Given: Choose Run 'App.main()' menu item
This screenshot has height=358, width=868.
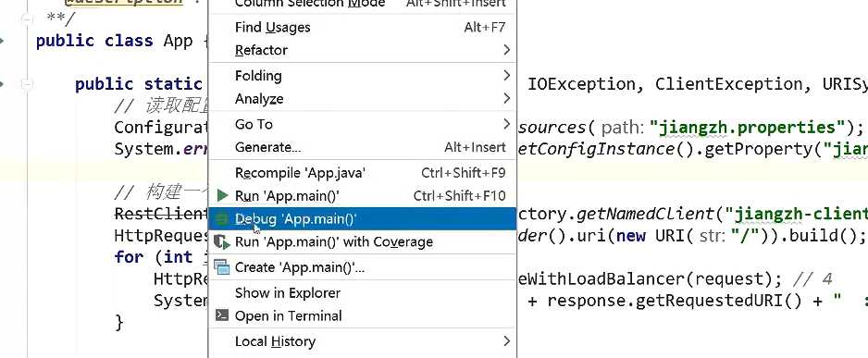Looking at the screenshot, I should point(362,196).
